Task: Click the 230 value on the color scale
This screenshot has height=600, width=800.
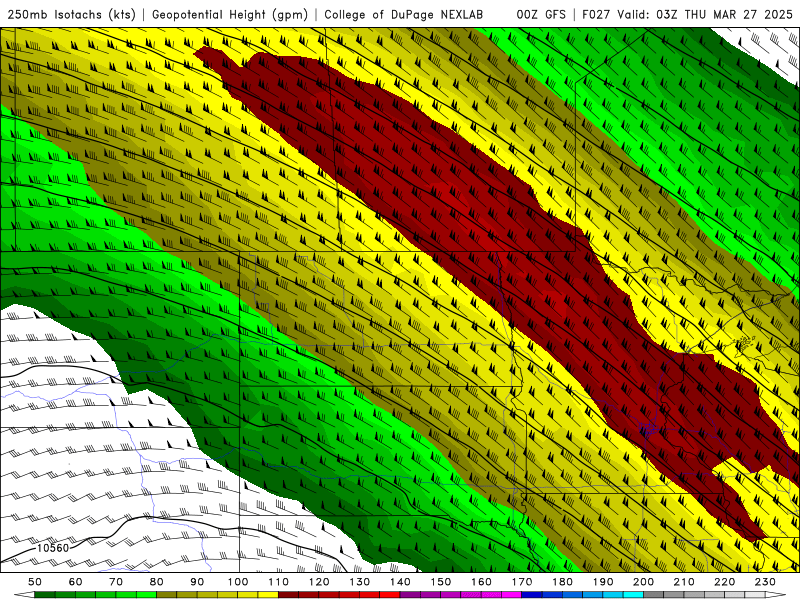Action: (765, 582)
